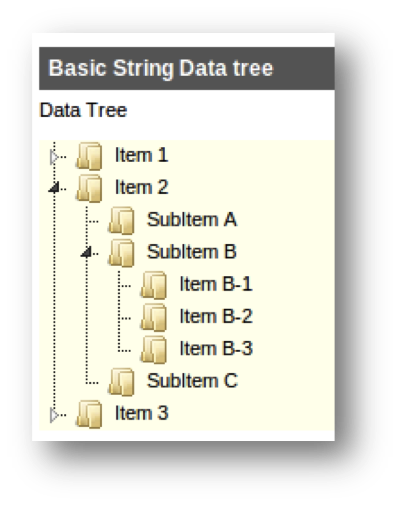Collapse the SubItem B node arrow
Screen dimensions: 399x506
tap(86, 252)
